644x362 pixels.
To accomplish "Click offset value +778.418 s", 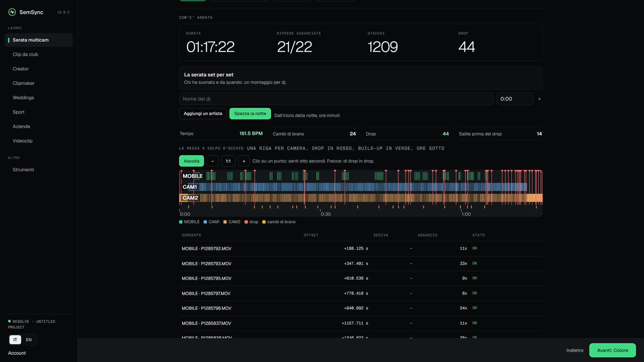I will point(356,294).
